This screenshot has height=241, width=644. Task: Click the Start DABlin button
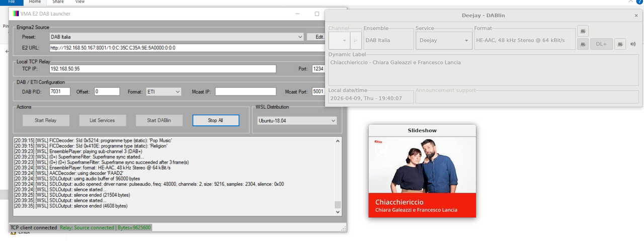click(158, 120)
